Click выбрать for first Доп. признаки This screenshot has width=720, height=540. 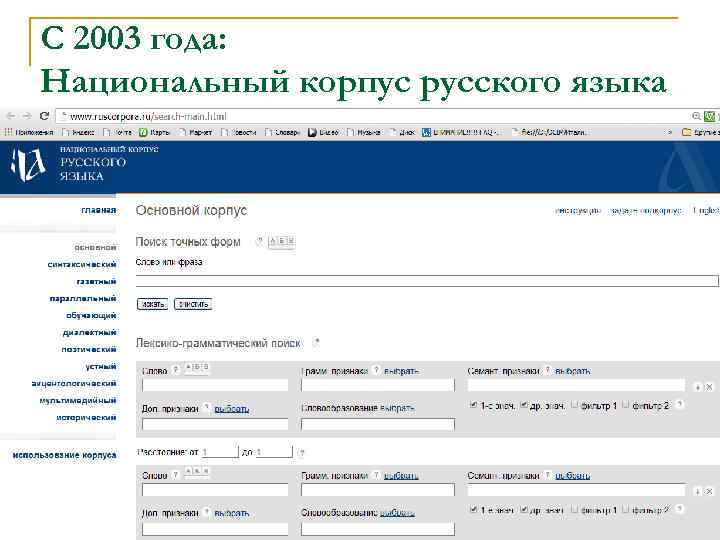click(232, 409)
